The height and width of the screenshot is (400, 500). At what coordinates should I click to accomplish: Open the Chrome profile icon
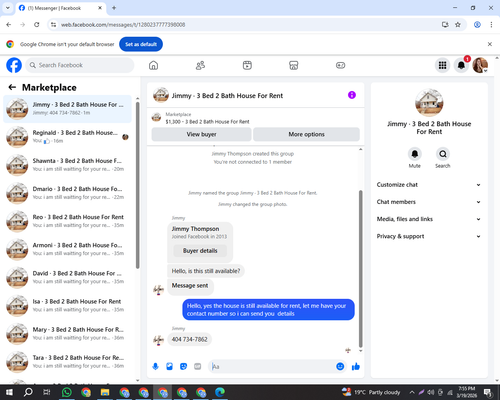[x=477, y=25]
